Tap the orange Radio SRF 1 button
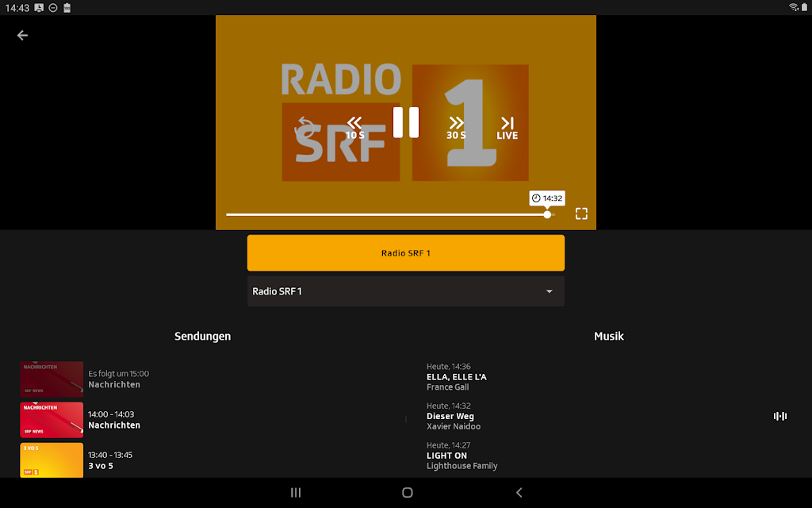Viewport: 812px width, 508px height. coord(405,253)
